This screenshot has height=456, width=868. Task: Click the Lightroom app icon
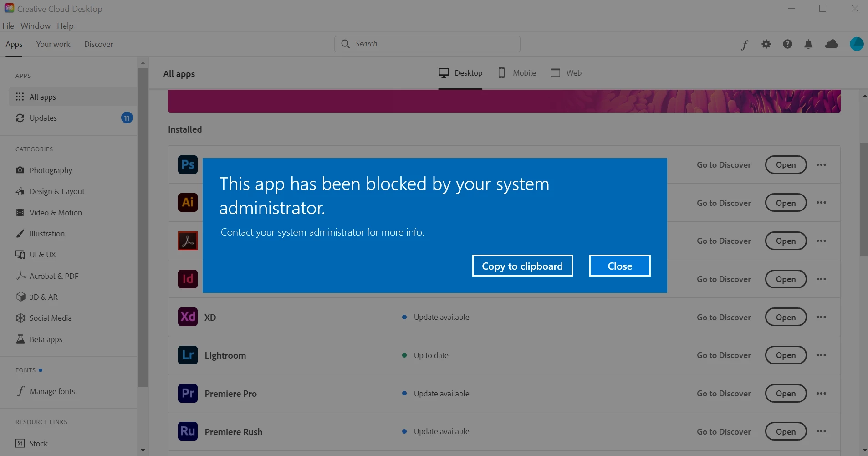188,355
